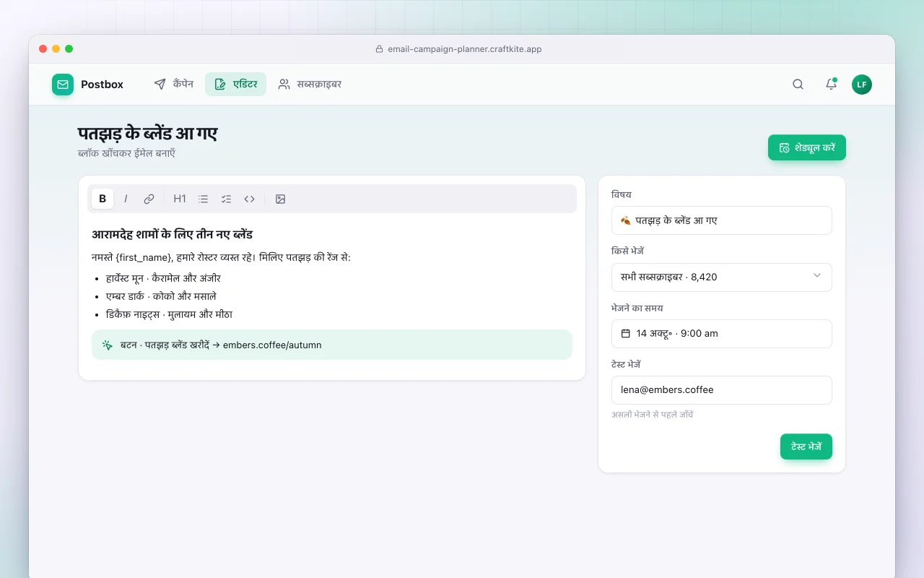924x578 pixels.
Task: Apply italic formatting in toolbar
Action: [126, 199]
